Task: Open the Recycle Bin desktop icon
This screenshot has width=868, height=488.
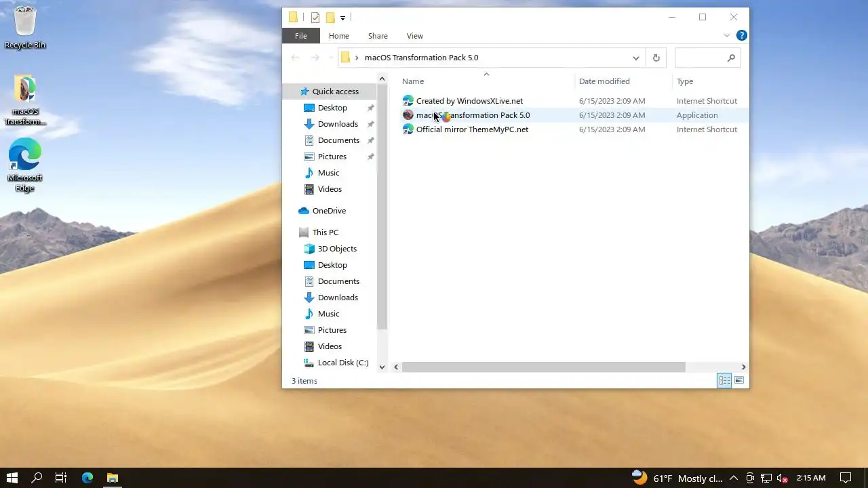Action: coord(25,28)
